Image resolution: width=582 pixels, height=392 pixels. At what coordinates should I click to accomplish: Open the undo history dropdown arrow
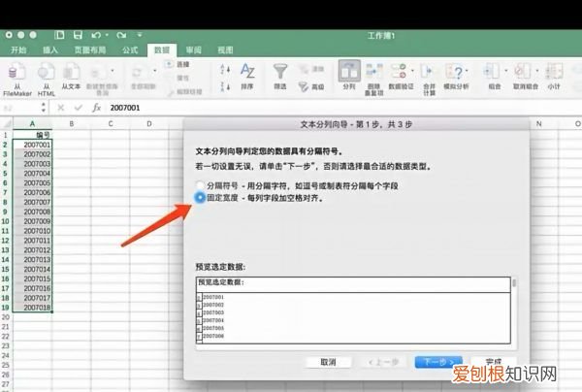coord(107,35)
